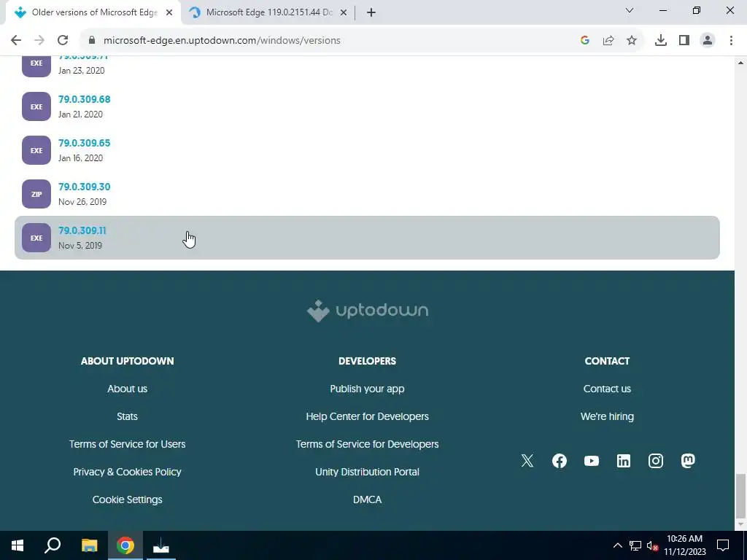
Task: Show hidden system tray icons
Action: [x=617, y=545]
